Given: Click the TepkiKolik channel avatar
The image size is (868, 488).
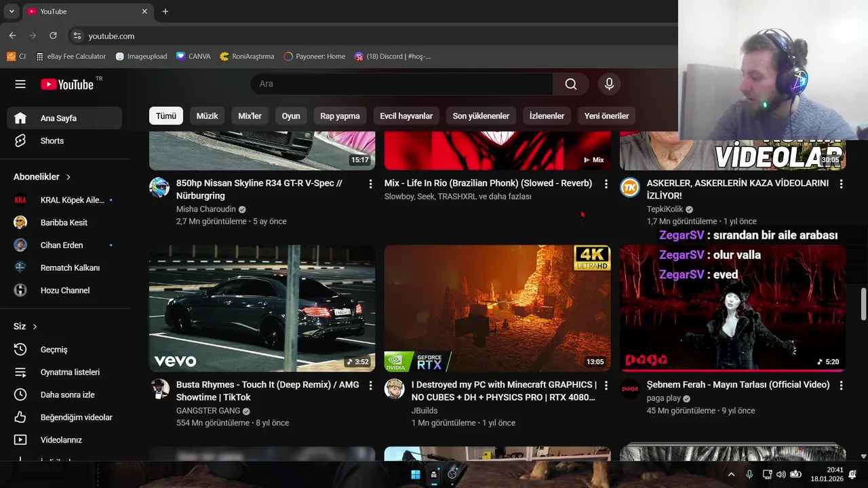Looking at the screenshot, I should click(x=630, y=188).
